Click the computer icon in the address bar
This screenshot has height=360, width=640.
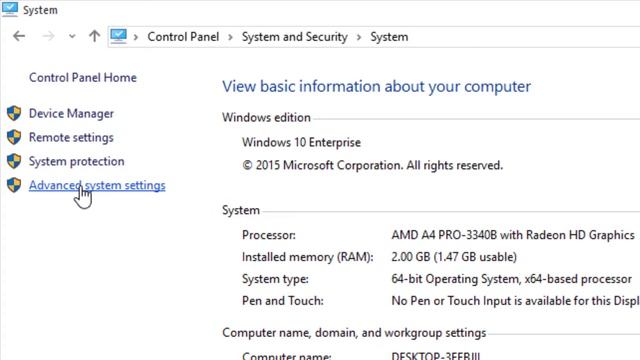(118, 36)
